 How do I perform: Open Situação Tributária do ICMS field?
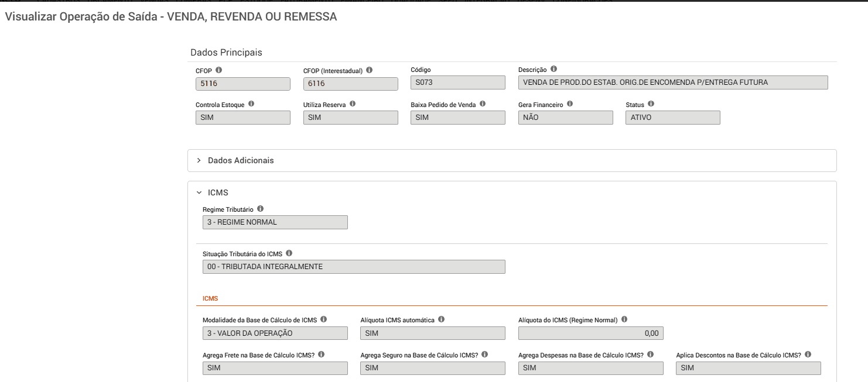354,267
